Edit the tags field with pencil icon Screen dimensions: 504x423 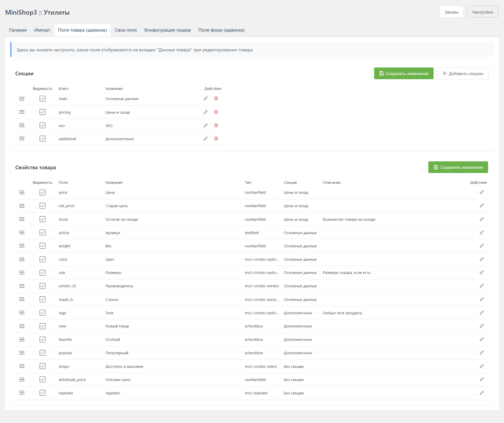[x=481, y=313]
